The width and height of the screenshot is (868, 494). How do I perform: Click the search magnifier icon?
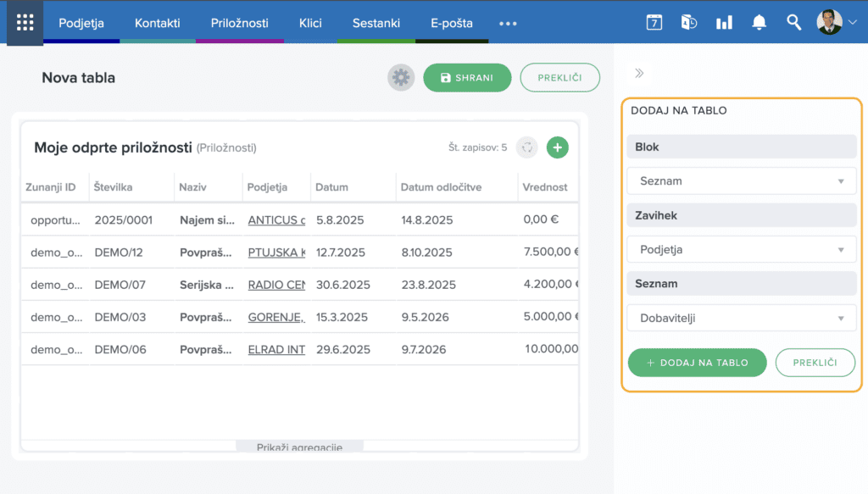pos(793,23)
